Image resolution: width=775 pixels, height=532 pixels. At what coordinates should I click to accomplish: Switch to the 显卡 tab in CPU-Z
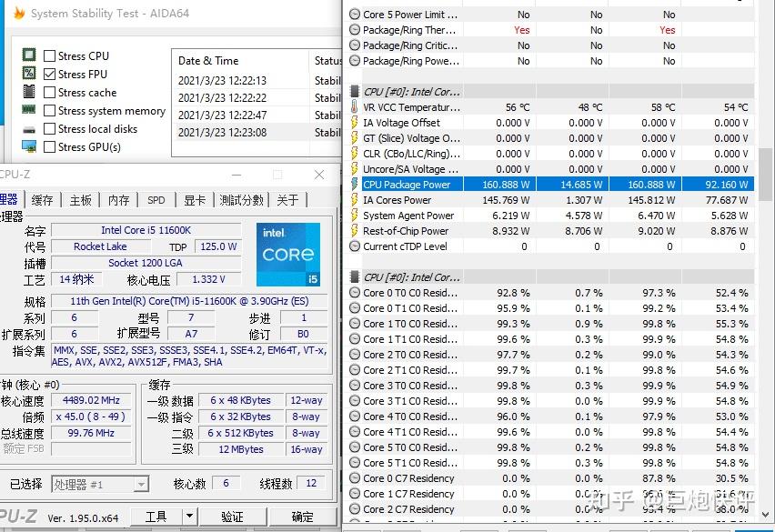click(x=195, y=200)
